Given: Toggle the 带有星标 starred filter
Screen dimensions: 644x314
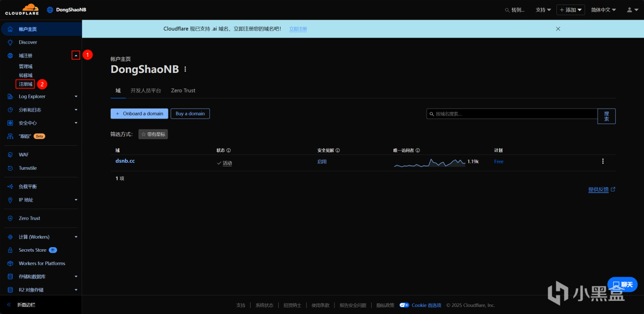Looking at the screenshot, I should [x=153, y=134].
